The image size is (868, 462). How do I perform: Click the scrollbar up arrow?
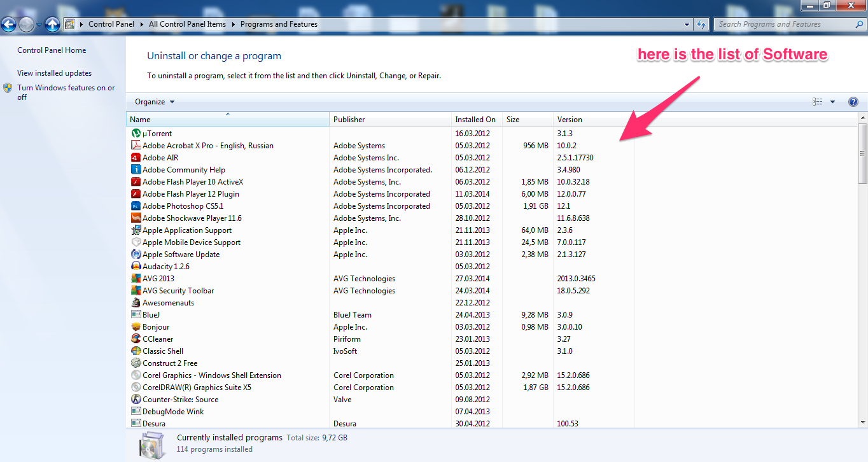(862, 118)
